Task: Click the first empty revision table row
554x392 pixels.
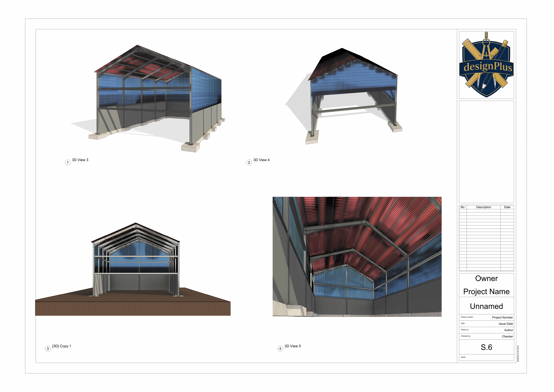Action: pyautogui.click(x=486, y=211)
